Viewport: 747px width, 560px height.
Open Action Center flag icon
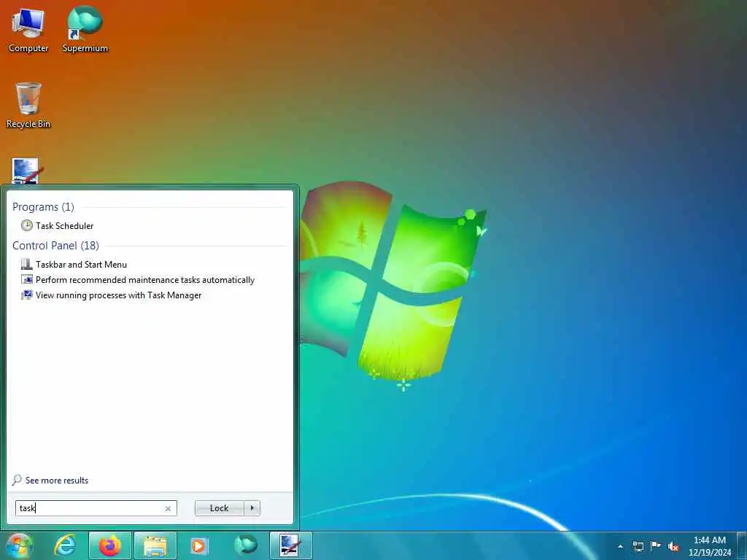click(x=656, y=545)
